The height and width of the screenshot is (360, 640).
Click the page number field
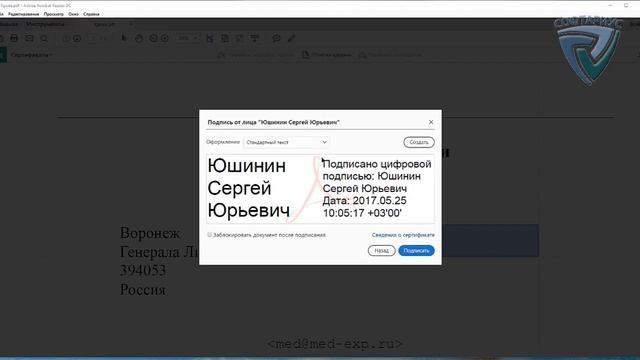point(93,38)
